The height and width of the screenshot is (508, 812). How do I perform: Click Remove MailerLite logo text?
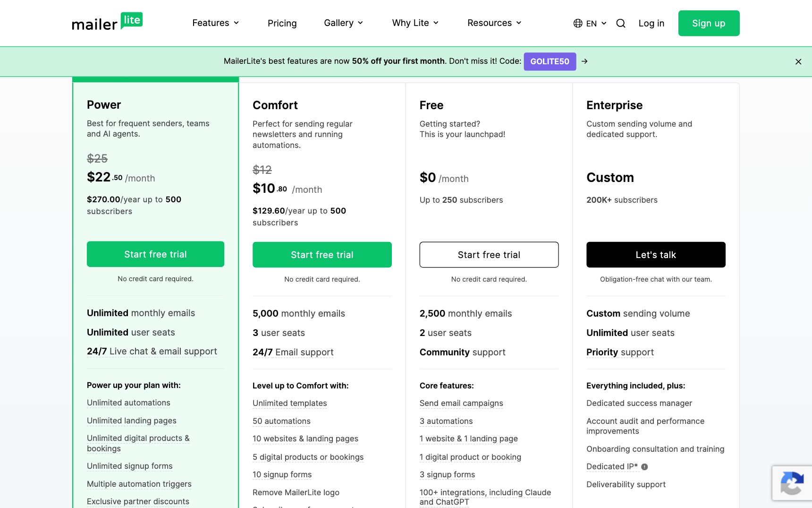click(x=296, y=492)
